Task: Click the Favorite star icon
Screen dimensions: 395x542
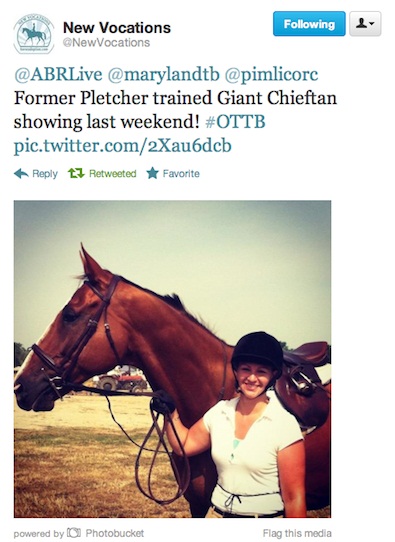Action: point(152,173)
